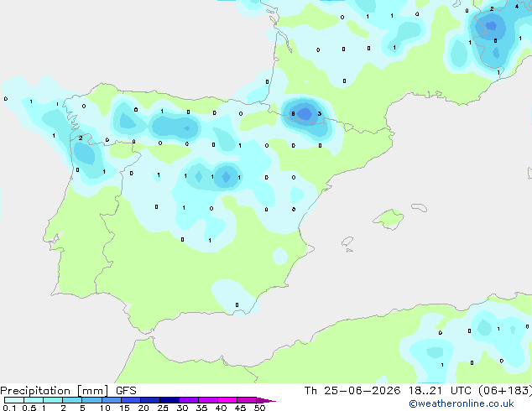Click the legend label "50"
Screen dimensions: 532x411
tap(259, 408)
